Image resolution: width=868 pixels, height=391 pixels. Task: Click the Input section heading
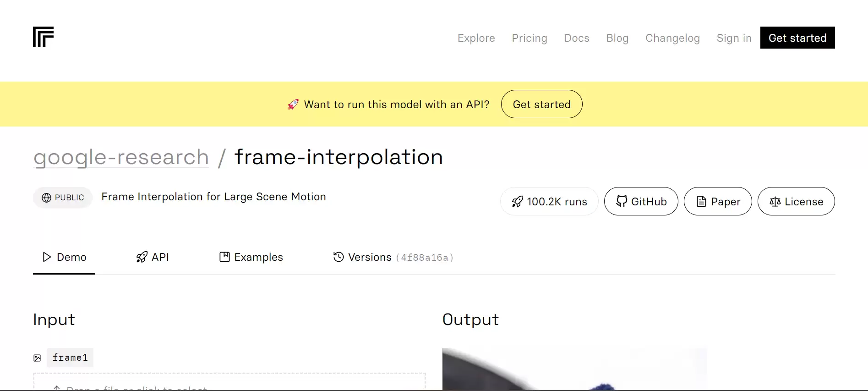(54, 319)
